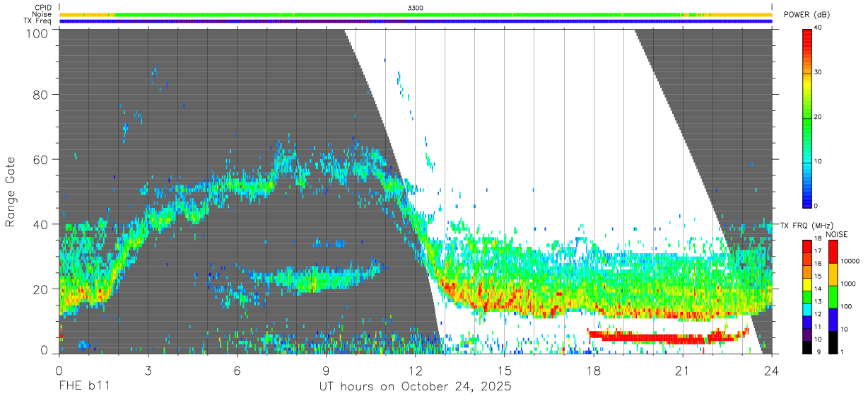Click the 60 range gate tick label

41,159
